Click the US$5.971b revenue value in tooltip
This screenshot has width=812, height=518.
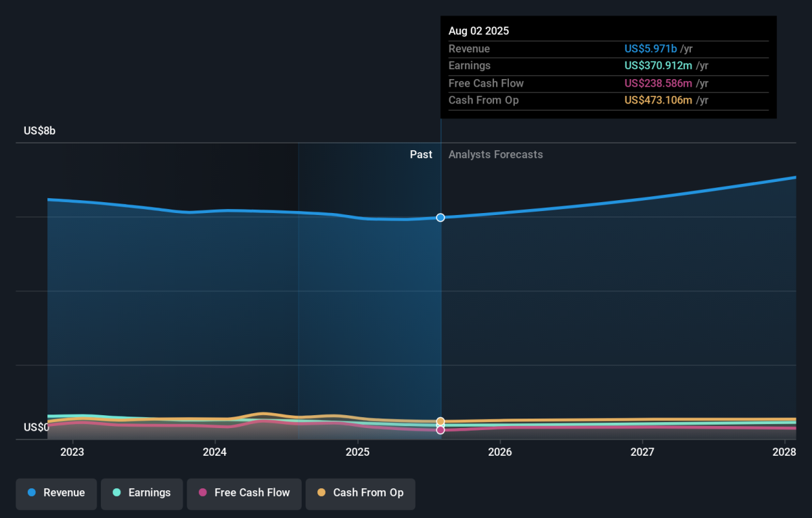pos(650,49)
